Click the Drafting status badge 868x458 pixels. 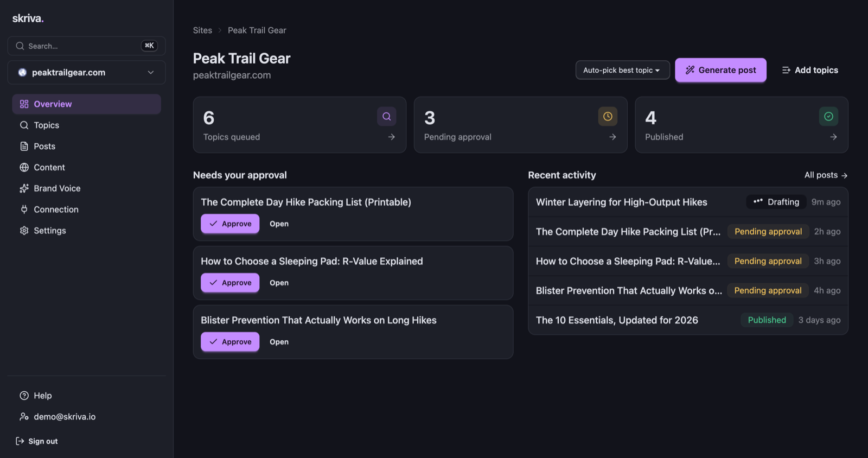click(x=776, y=202)
